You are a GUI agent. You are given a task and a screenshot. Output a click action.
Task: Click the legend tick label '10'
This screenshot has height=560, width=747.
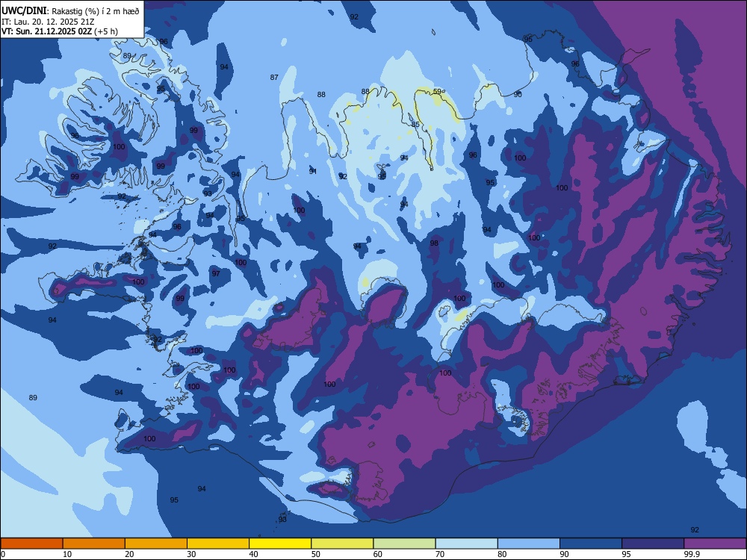tap(67, 554)
